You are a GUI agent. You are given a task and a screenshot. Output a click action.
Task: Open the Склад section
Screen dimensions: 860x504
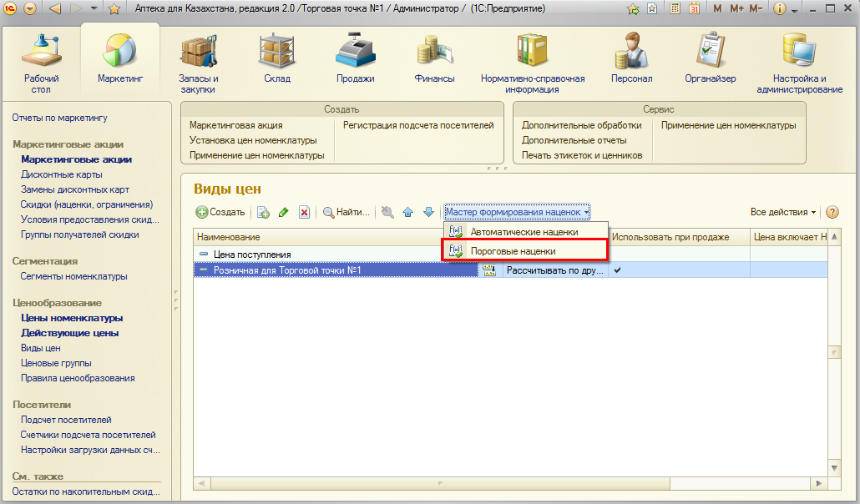coord(275,60)
